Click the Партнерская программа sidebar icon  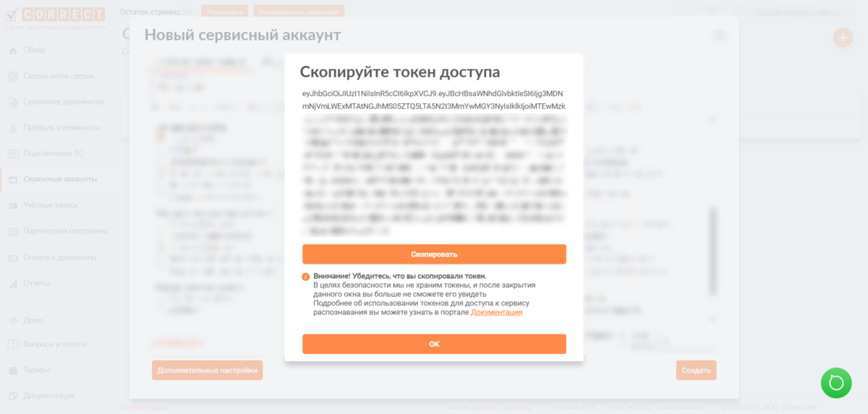click(12, 231)
